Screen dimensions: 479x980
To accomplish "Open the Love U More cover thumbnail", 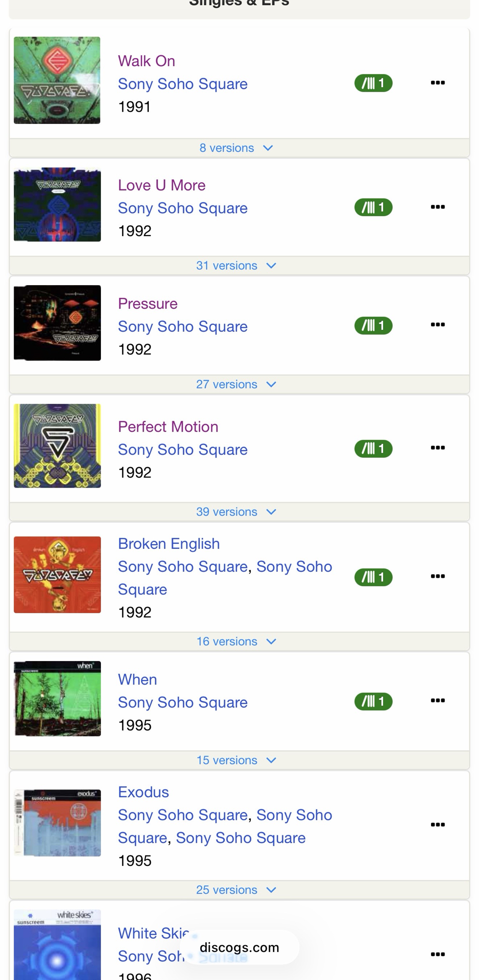I will coord(57,205).
